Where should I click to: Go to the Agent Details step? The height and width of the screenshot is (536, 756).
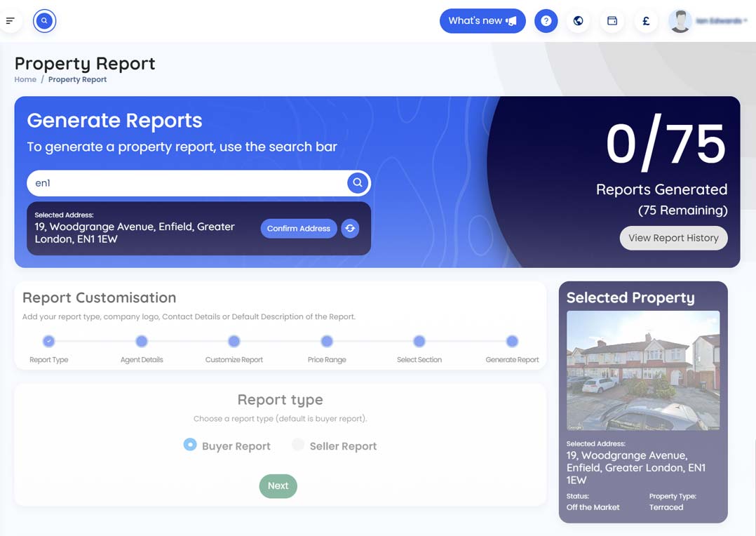[141, 341]
